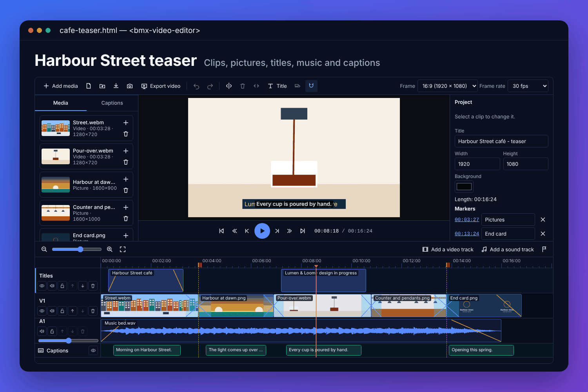
Task: Click the timeline zoom slider
Action: coord(77,249)
